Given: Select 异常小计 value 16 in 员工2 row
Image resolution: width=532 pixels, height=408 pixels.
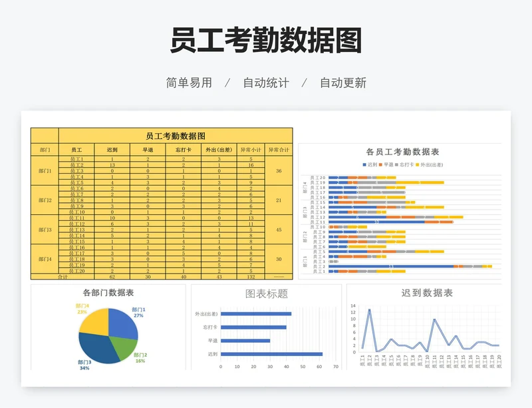Looking at the screenshot, I should click(251, 165).
